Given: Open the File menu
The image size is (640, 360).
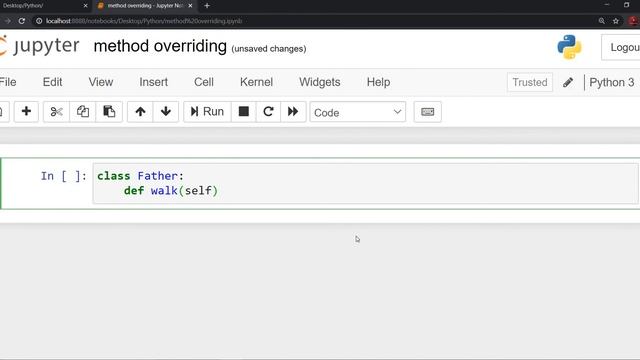Looking at the screenshot, I should point(8,82).
